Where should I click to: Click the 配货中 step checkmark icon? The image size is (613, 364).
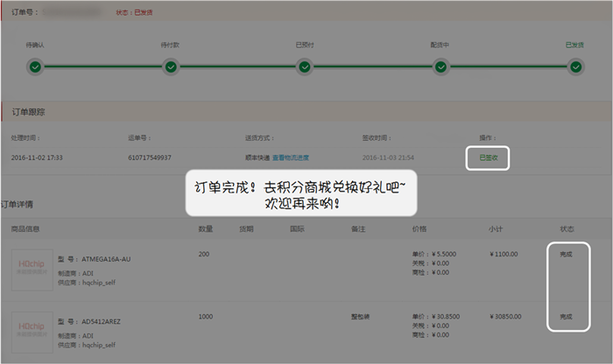click(440, 66)
